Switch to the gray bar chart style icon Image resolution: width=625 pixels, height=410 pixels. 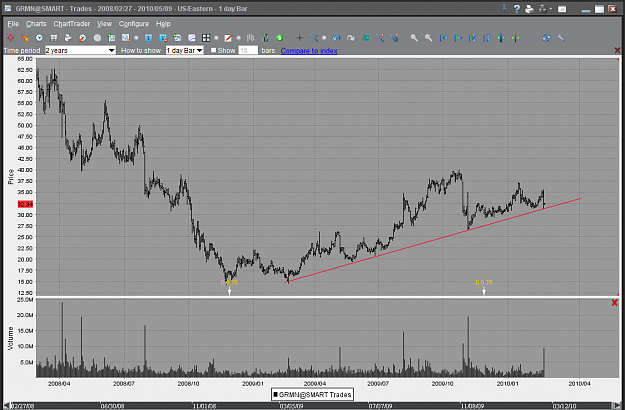pos(251,38)
